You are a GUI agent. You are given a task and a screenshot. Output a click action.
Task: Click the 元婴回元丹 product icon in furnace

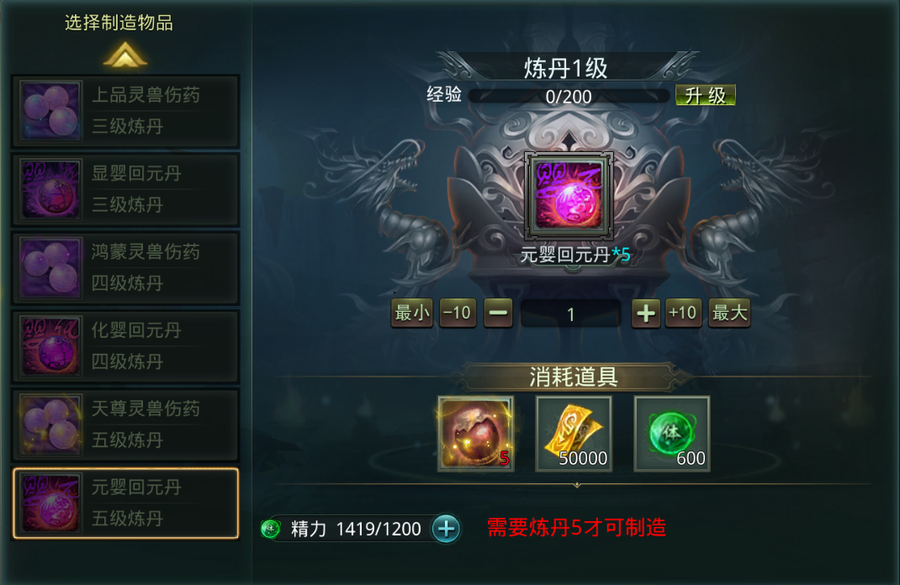(569, 195)
